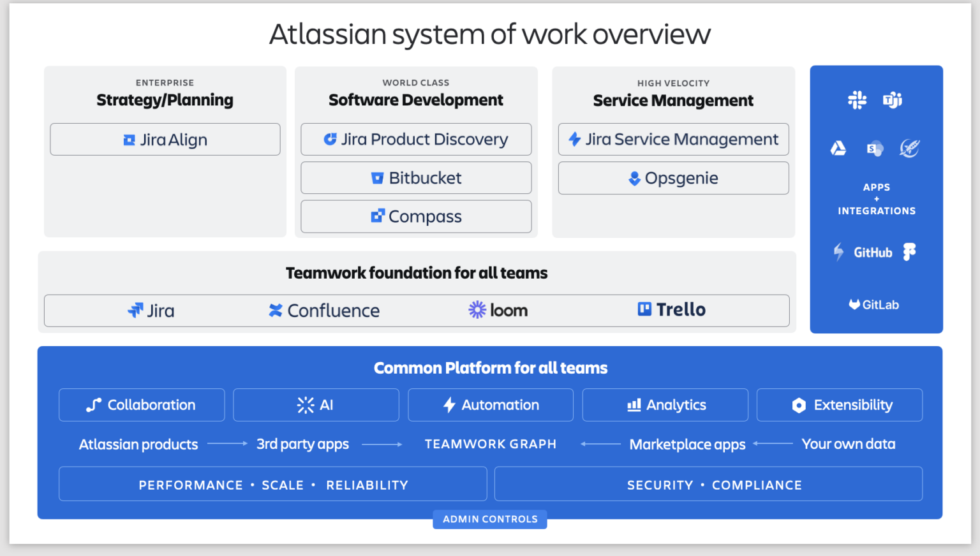Click the SharePoint icon in the blue sidebar
The width and height of the screenshot is (980, 556).
[x=875, y=148]
